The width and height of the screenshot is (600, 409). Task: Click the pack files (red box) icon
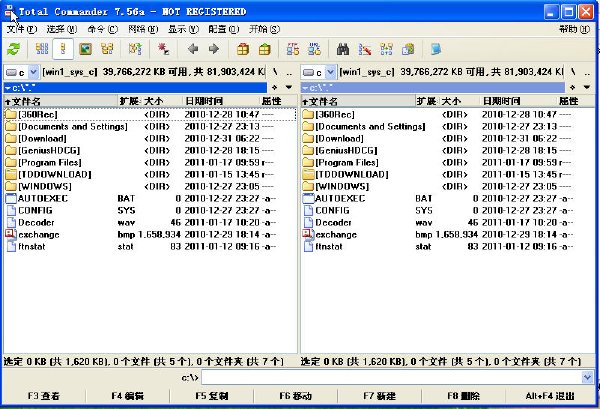[x=243, y=49]
